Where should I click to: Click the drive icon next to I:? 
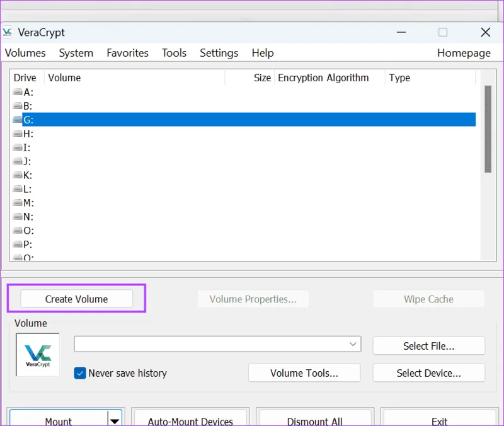pos(18,147)
